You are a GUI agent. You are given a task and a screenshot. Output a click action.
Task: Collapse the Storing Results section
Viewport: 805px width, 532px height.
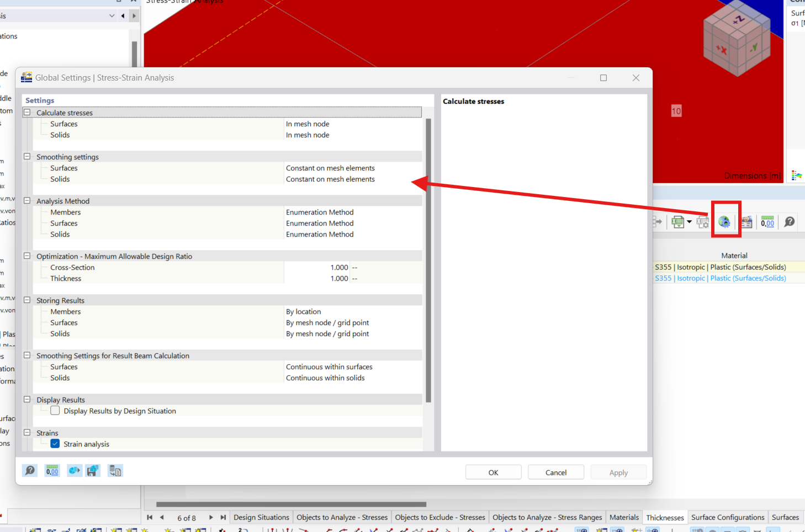click(x=27, y=300)
